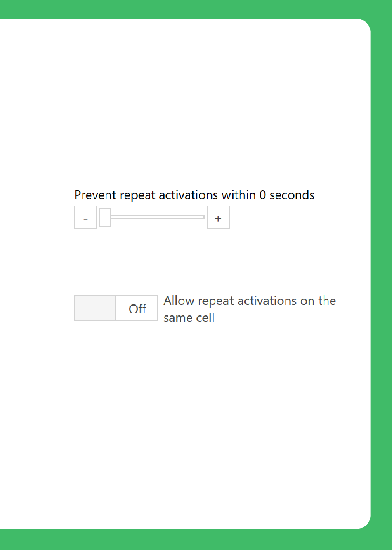Viewport: 392px width, 550px height.
Task: Toggle Allow repeat activations on the same cell
Action: [116, 308]
